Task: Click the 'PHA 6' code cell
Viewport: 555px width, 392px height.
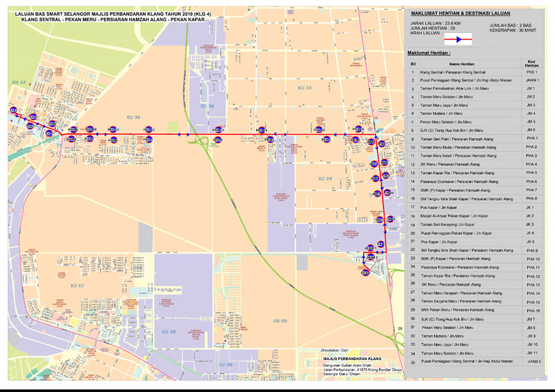Action: (x=531, y=182)
